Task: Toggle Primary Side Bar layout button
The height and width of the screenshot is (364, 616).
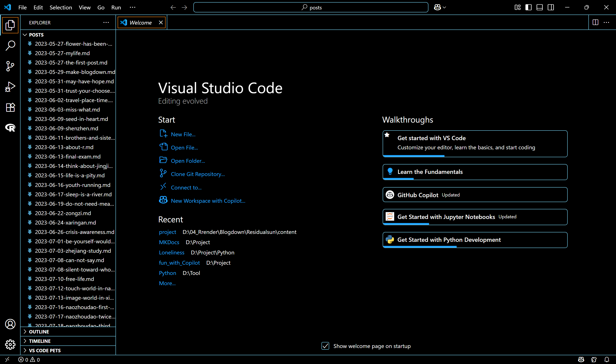Action: point(529,7)
